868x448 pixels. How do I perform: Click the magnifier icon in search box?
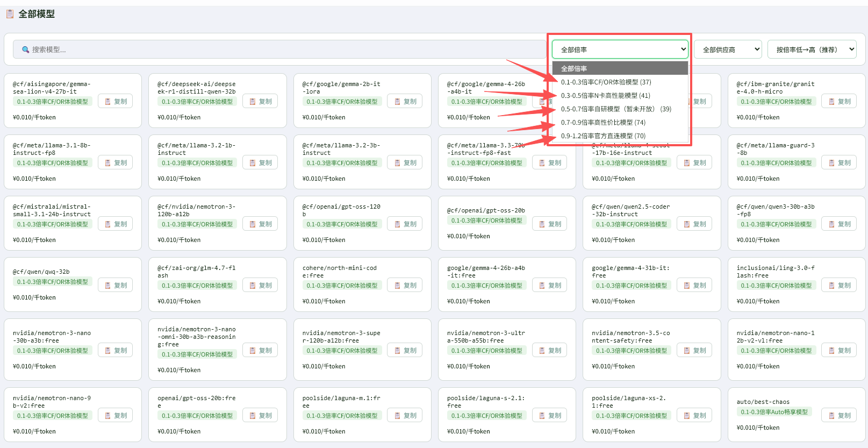point(25,49)
